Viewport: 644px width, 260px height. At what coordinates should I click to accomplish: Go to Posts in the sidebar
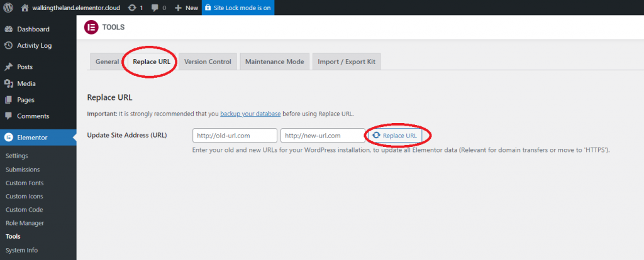click(x=25, y=67)
